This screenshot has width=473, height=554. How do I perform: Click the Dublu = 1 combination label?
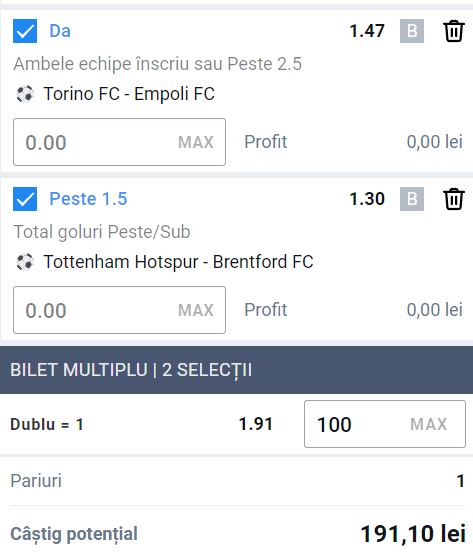(47, 424)
